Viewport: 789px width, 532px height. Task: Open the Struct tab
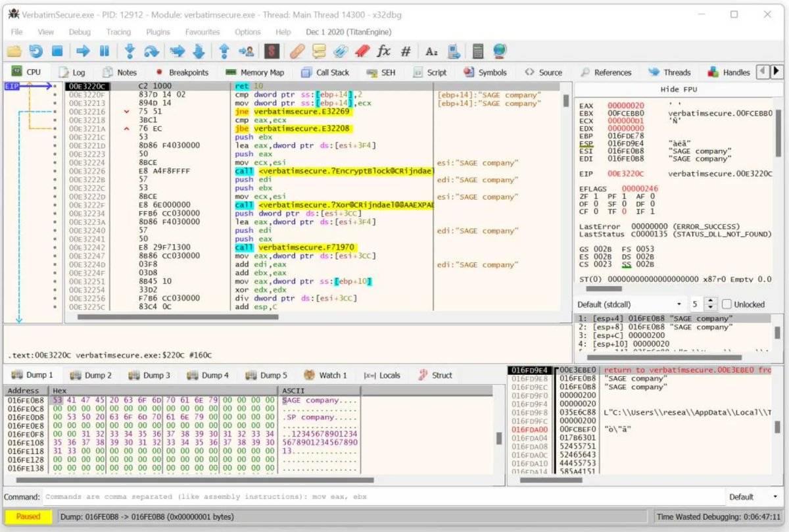tap(435, 375)
